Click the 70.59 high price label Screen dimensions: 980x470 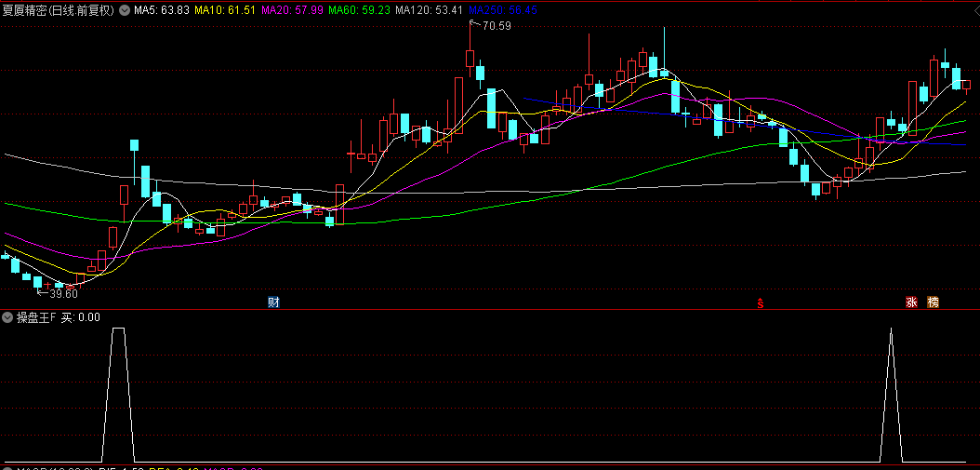pos(497,26)
